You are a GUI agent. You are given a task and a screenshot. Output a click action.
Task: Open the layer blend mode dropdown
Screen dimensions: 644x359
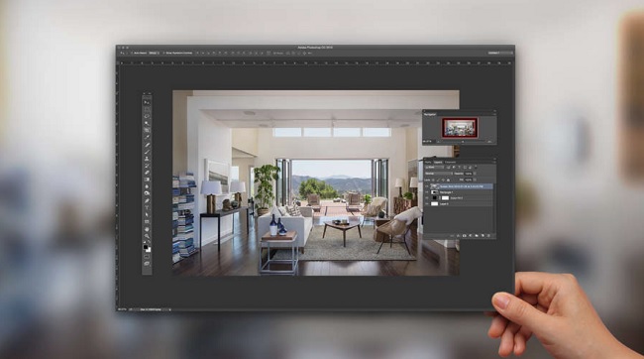pos(439,174)
